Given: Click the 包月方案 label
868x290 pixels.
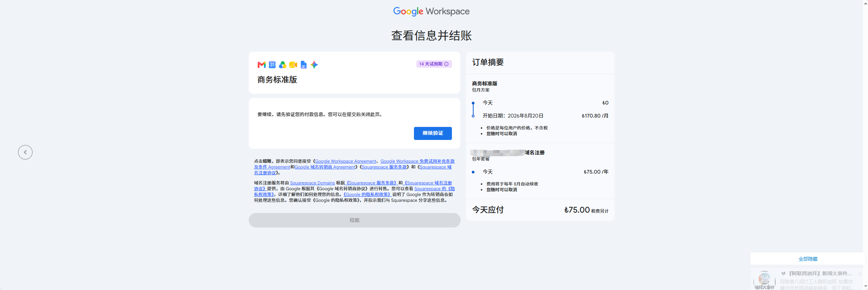Looking at the screenshot, I should [481, 90].
